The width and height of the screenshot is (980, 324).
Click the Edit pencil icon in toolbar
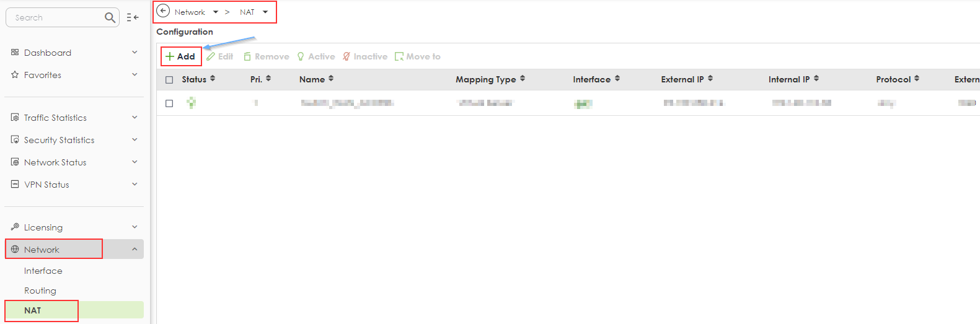(x=211, y=56)
